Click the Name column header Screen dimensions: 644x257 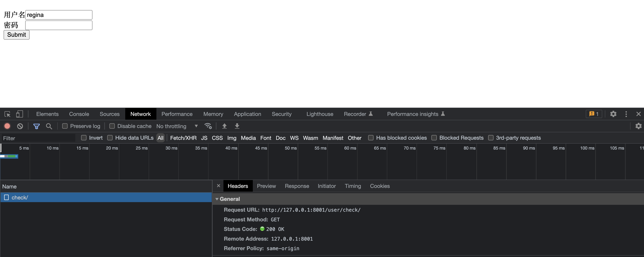(x=106, y=186)
